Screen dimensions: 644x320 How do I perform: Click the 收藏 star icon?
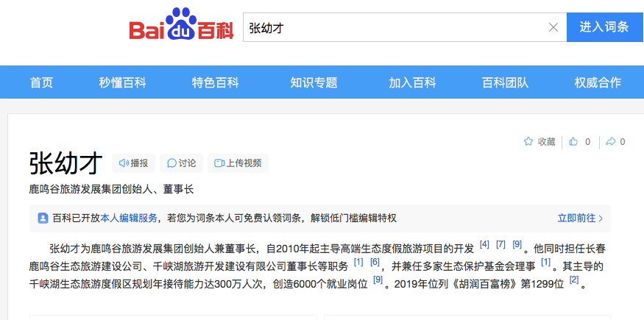tap(528, 142)
